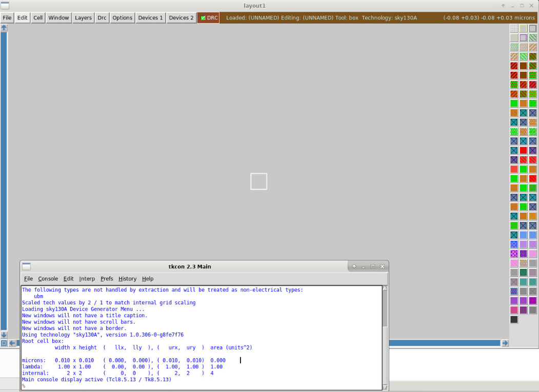Image resolution: width=539 pixels, height=392 pixels.
Task: Click the 'Technology: sky130A' status text
Action: coord(389,18)
